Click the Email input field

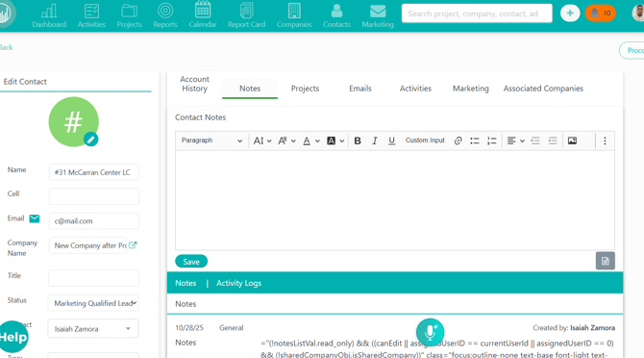pyautogui.click(x=93, y=220)
